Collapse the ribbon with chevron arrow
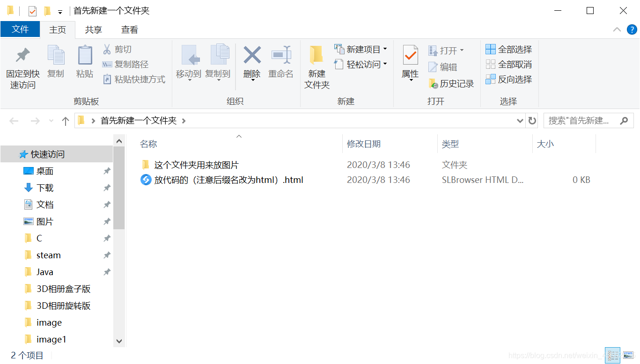This screenshot has height=364, width=640. (x=617, y=29)
